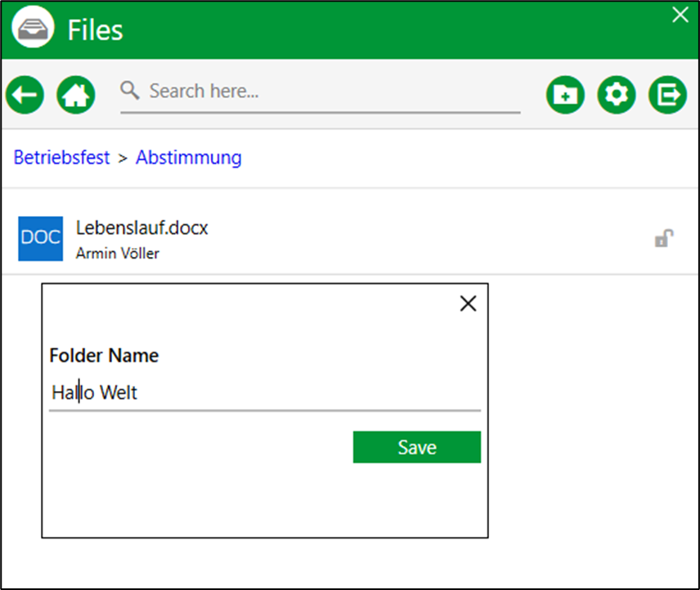This screenshot has width=700, height=590.
Task: Open the Abstimmung breadcrumb link
Action: (189, 157)
